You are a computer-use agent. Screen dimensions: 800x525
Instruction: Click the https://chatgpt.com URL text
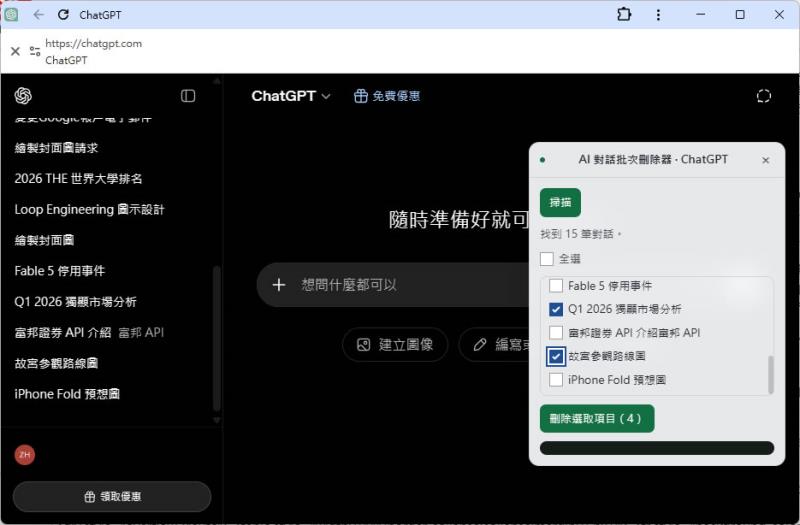click(94, 43)
